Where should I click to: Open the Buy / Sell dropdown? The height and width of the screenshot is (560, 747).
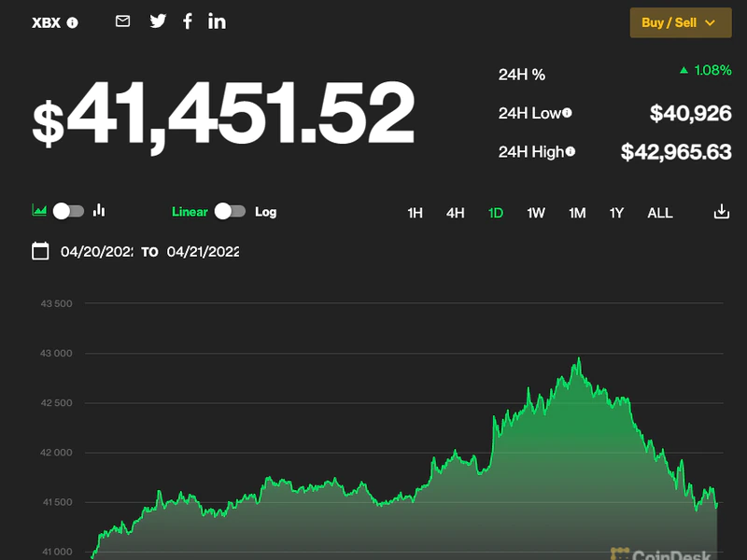(681, 22)
